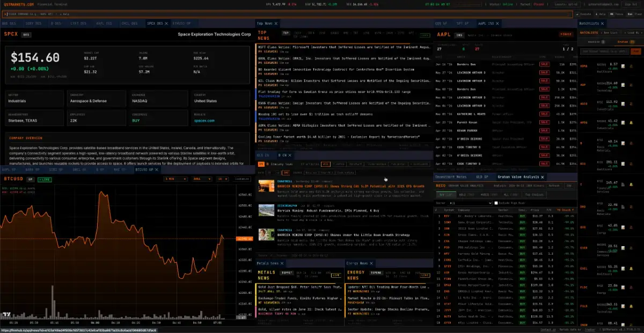Viewport: 644px width, 333px height.
Task: Open the spacex.com website link
Action: pos(204,121)
